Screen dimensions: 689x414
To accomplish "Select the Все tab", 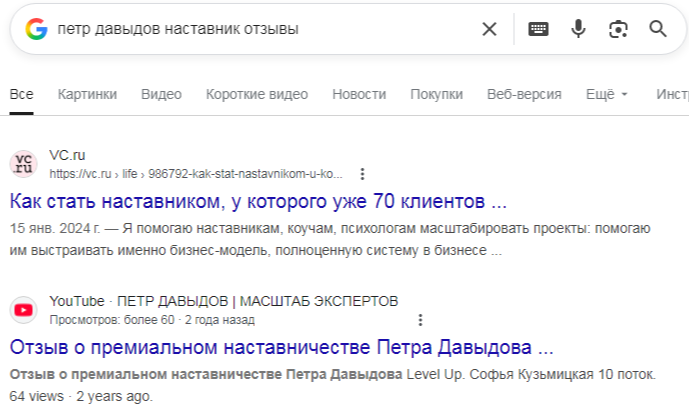I will pos(22,94).
